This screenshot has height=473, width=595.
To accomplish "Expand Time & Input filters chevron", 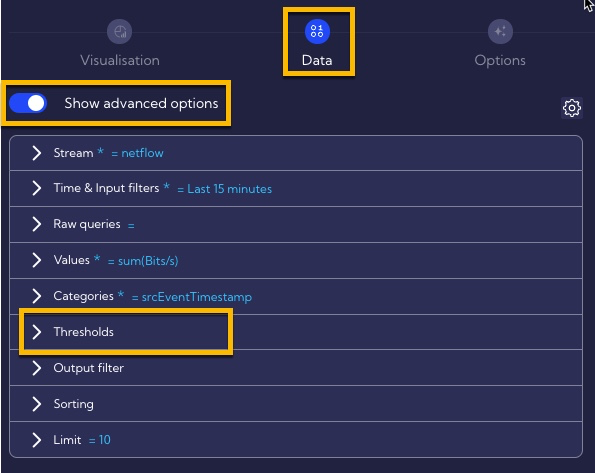I will tap(36, 188).
